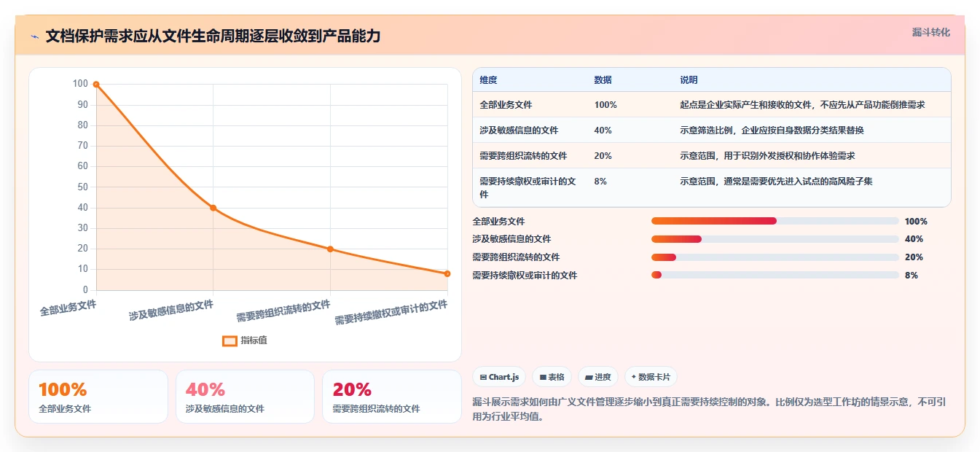Click x-axis label 涉及敏感信息的文件
The height and width of the screenshot is (452, 980).
(171, 310)
